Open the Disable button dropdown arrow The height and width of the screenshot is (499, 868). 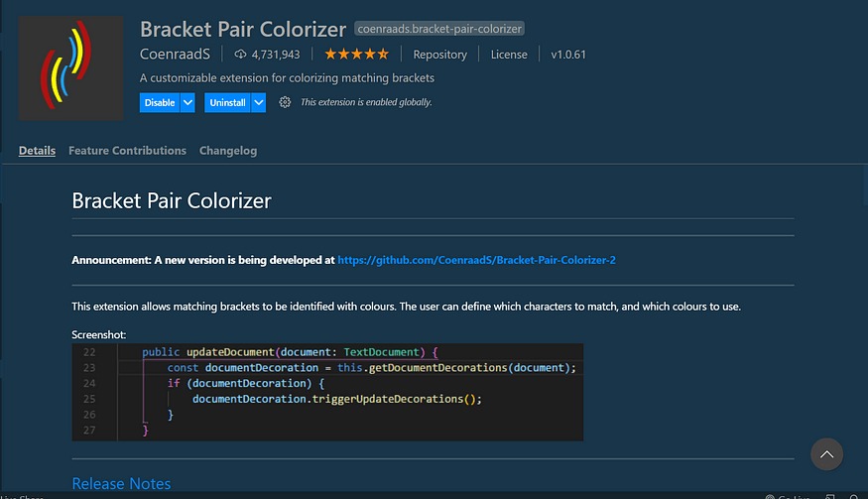(187, 102)
